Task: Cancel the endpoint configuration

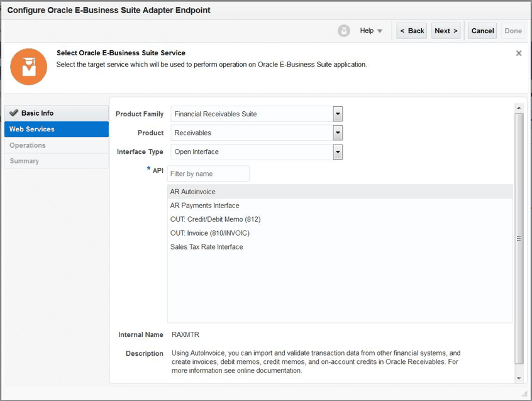Action: point(482,31)
